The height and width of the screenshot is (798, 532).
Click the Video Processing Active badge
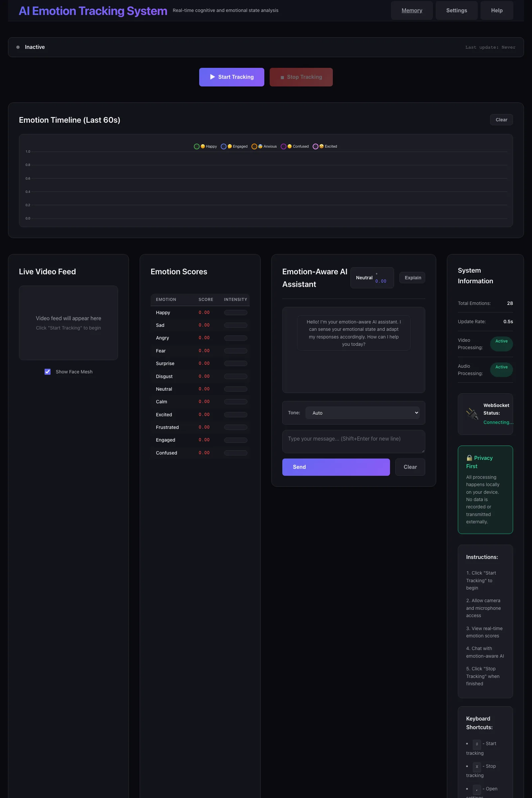click(x=501, y=344)
